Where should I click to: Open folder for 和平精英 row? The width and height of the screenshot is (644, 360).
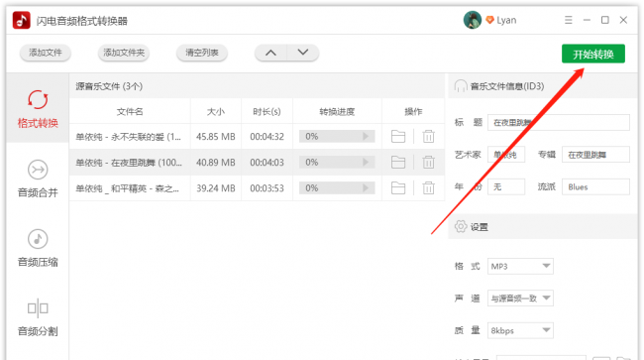point(398,188)
